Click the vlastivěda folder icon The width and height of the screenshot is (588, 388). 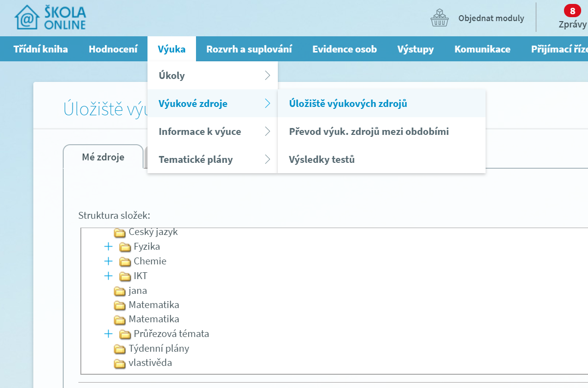coord(120,363)
